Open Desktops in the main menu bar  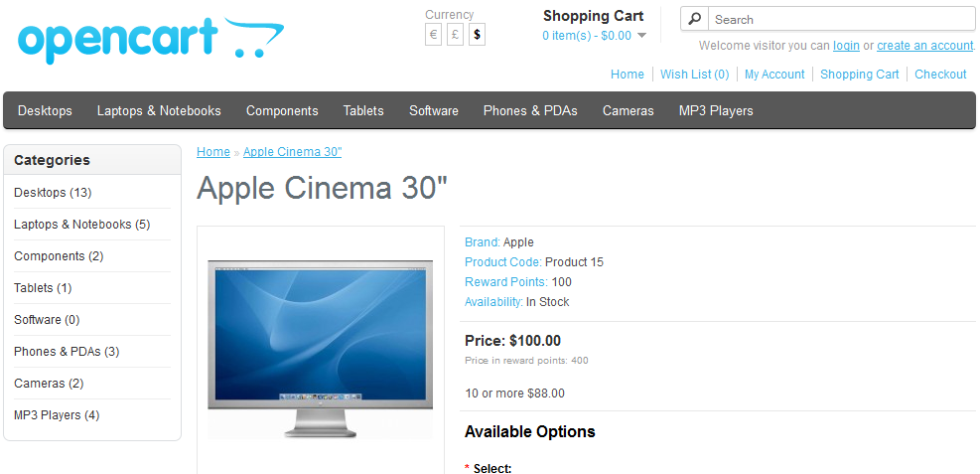[45, 110]
